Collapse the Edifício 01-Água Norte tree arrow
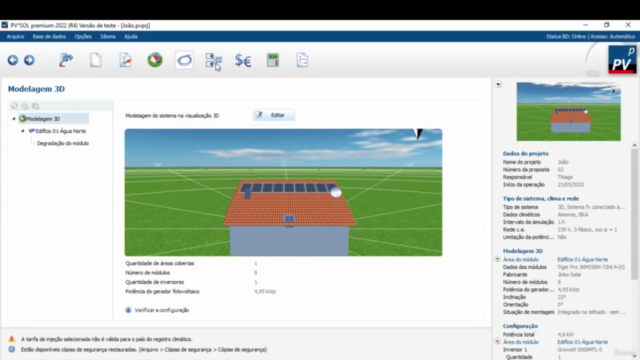 point(23,131)
